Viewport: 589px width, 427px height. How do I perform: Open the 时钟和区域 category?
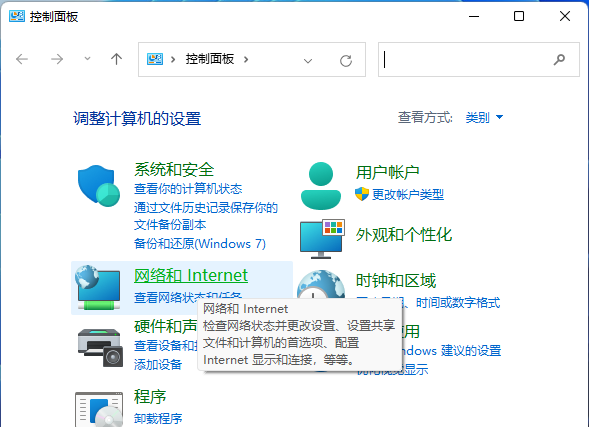[396, 281]
